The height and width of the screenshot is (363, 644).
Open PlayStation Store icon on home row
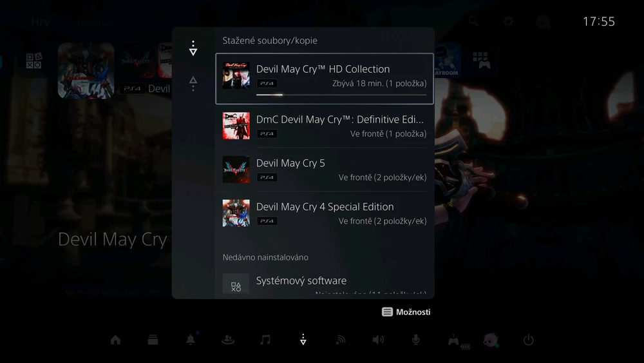(x=33, y=61)
